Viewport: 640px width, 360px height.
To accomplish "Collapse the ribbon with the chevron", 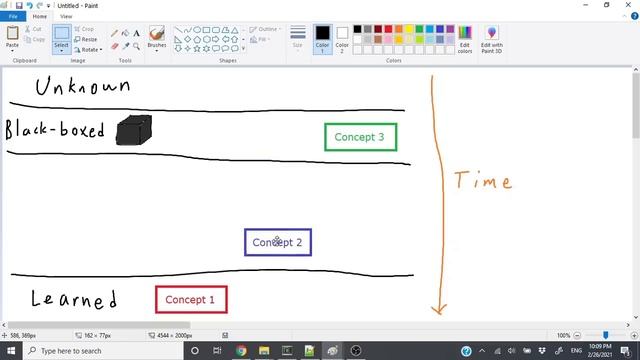I will point(624,16).
